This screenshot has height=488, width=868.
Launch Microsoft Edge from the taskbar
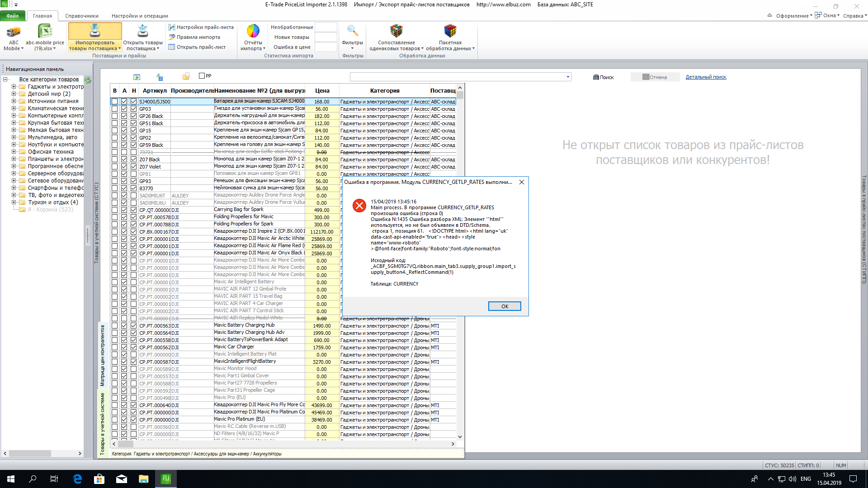[77, 479]
